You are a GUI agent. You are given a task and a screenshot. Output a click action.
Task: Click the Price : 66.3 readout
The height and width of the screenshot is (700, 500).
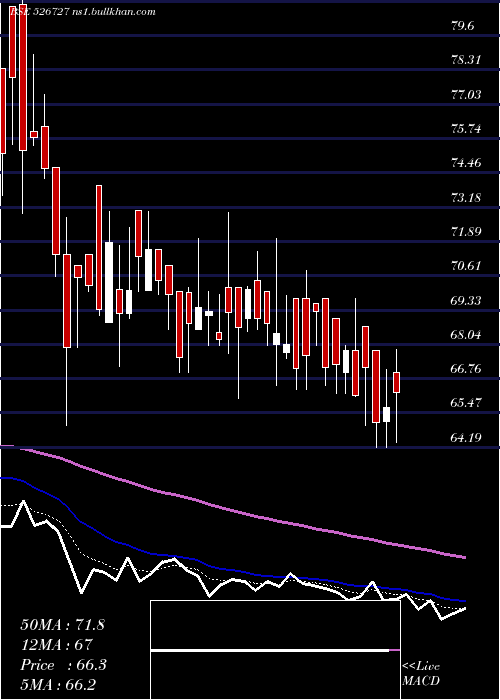pos(63,665)
